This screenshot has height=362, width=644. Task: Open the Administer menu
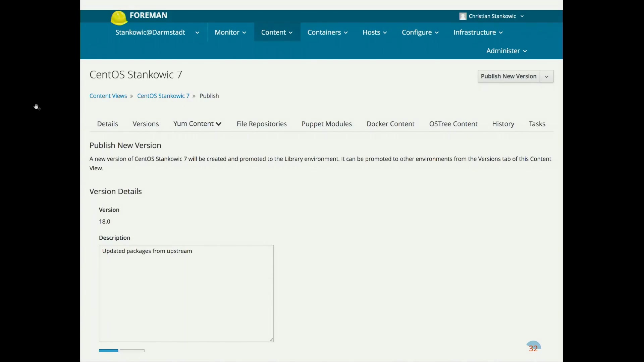click(x=506, y=51)
